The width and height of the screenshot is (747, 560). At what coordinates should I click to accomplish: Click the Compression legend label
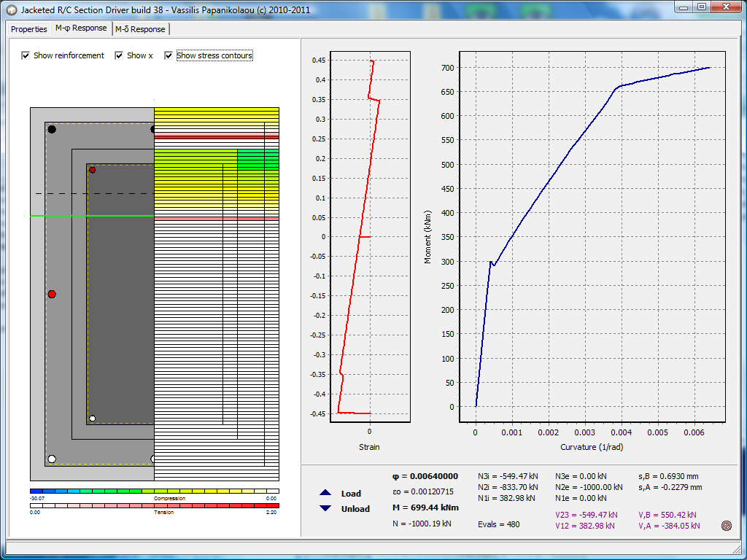169,499
